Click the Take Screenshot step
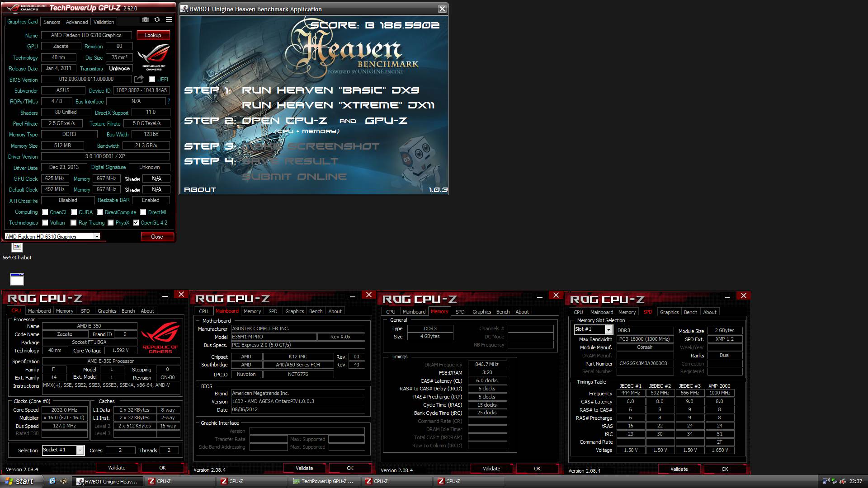The image size is (868, 488). click(x=311, y=146)
